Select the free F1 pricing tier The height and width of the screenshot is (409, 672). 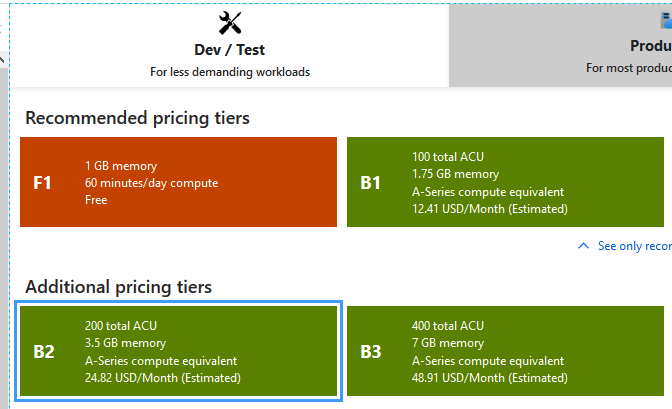180,182
